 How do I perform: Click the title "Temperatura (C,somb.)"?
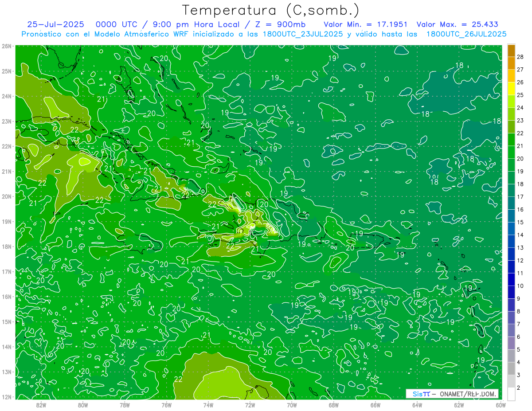click(271, 11)
